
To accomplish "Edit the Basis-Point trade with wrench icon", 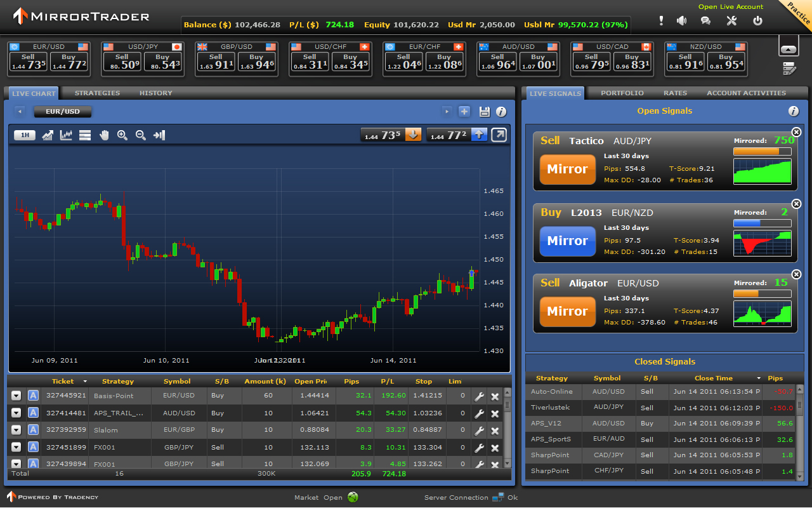I will 480,396.
